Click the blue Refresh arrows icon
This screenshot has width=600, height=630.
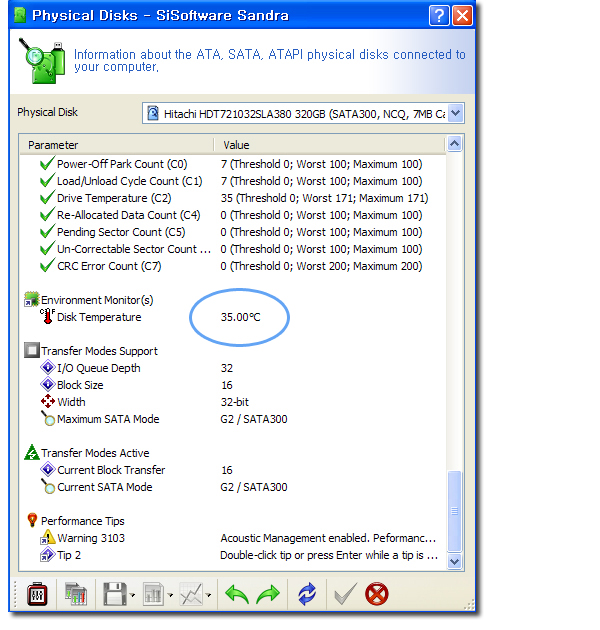coord(307,594)
